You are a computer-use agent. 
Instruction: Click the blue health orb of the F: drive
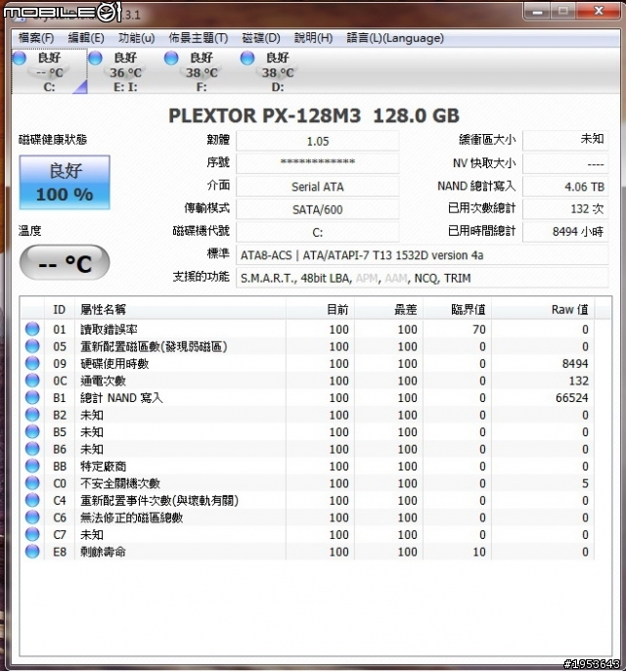171,58
